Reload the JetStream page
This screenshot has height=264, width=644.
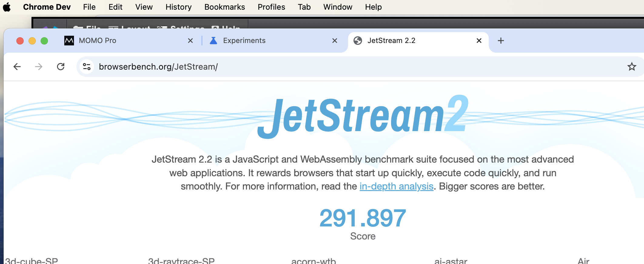(x=61, y=67)
